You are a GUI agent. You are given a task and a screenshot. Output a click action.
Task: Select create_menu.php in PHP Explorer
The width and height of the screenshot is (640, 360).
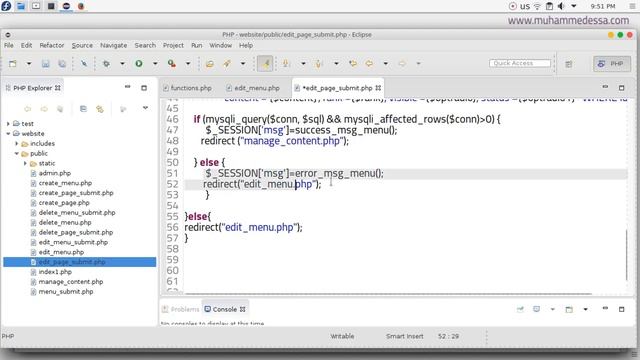pos(65,183)
